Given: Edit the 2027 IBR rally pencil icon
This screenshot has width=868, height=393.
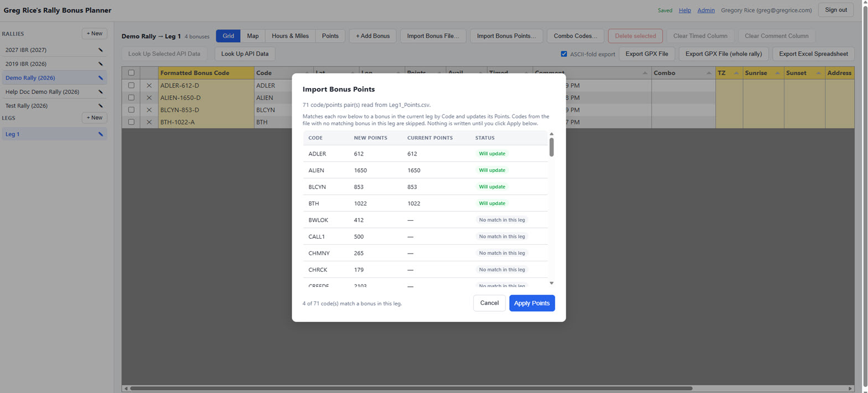Looking at the screenshot, I should click(101, 50).
